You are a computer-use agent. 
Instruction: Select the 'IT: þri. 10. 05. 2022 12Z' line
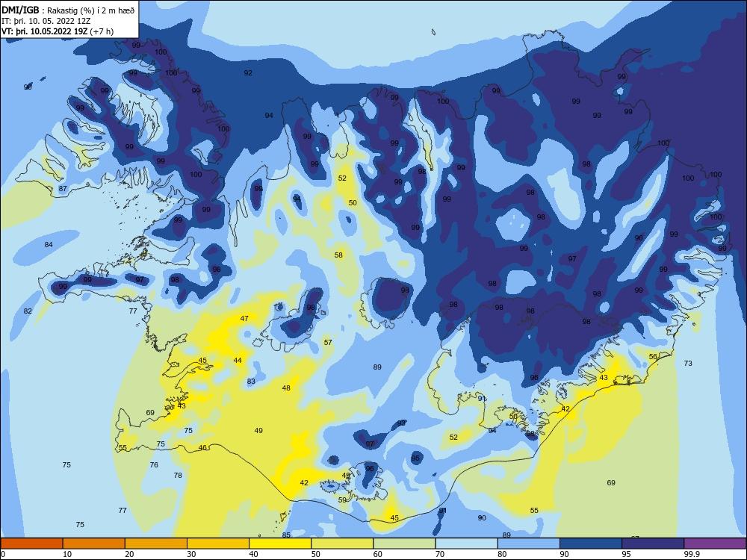(46, 21)
